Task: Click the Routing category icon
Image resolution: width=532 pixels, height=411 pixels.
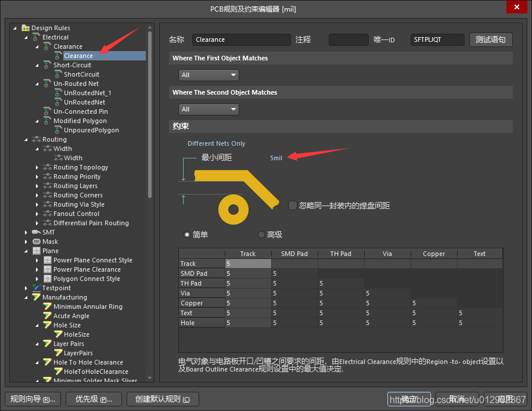Action: (x=37, y=139)
